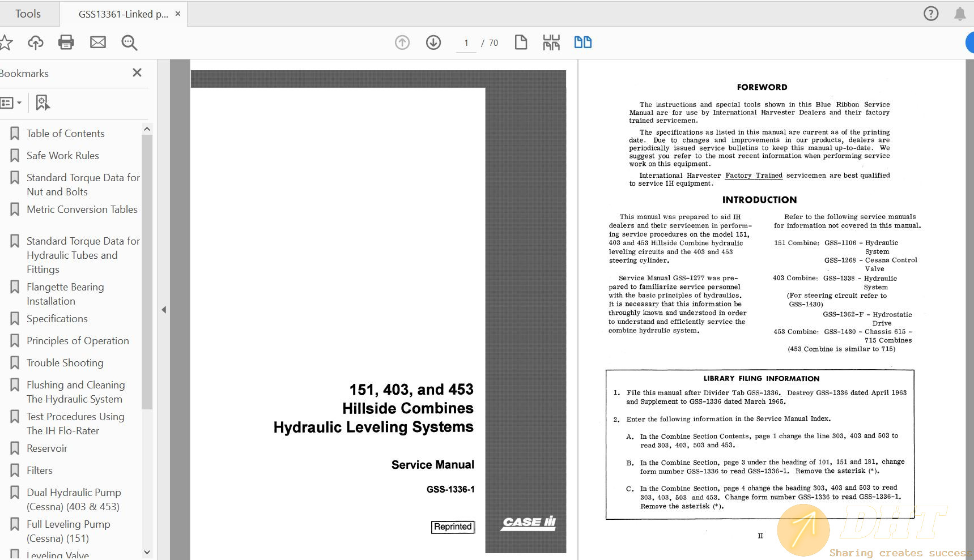
Task: Click the print icon in the toolbar
Action: click(66, 42)
